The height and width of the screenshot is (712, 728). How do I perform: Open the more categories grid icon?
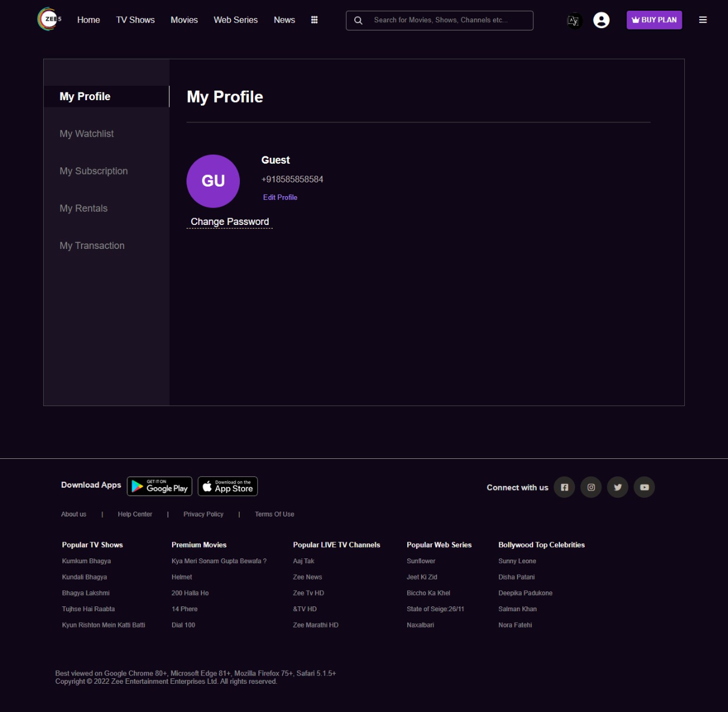(314, 20)
